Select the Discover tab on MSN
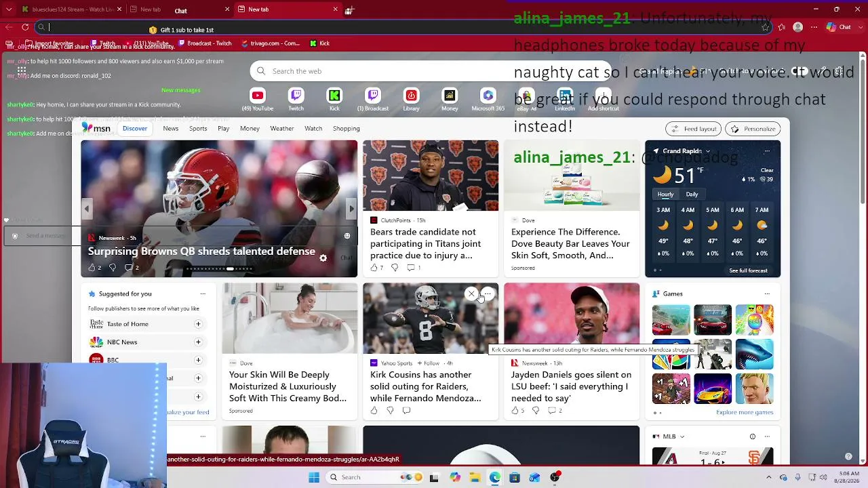Image resolution: width=868 pixels, height=488 pixels. (x=135, y=128)
